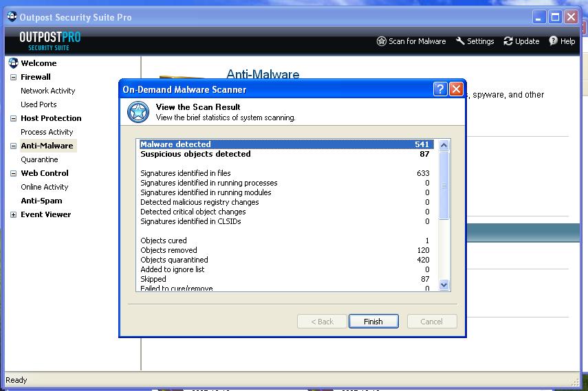Click the Help question mark icon

click(x=553, y=41)
